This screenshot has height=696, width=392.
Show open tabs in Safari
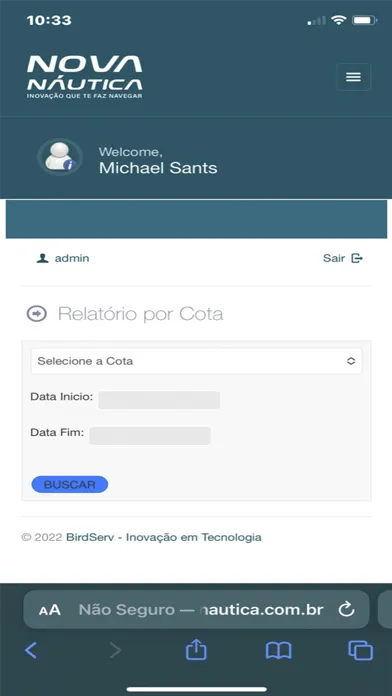[360, 651]
